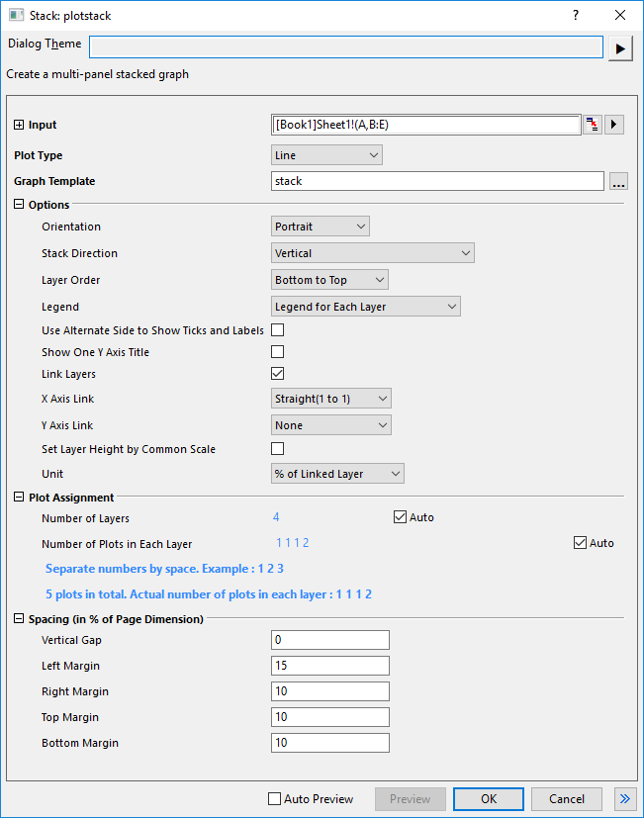
Task: Collapse the Spacing section
Action: point(19,619)
